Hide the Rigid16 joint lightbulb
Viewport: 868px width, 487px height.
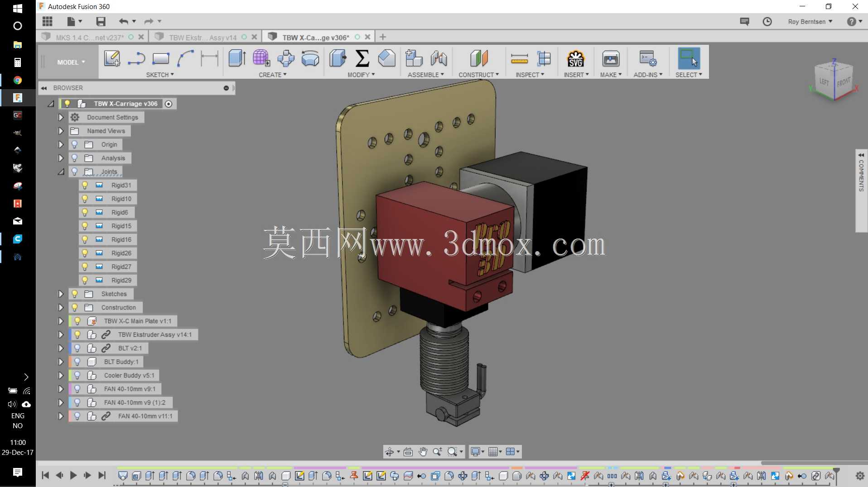point(85,239)
